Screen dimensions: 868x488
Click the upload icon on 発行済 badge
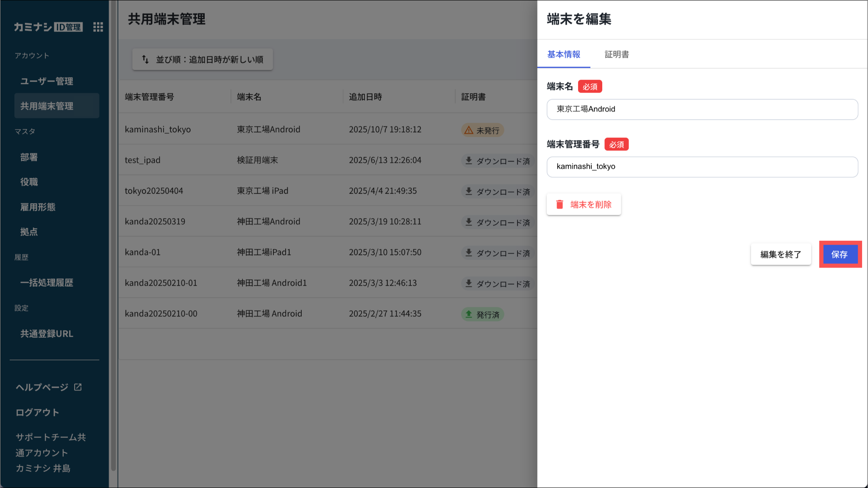click(x=469, y=314)
